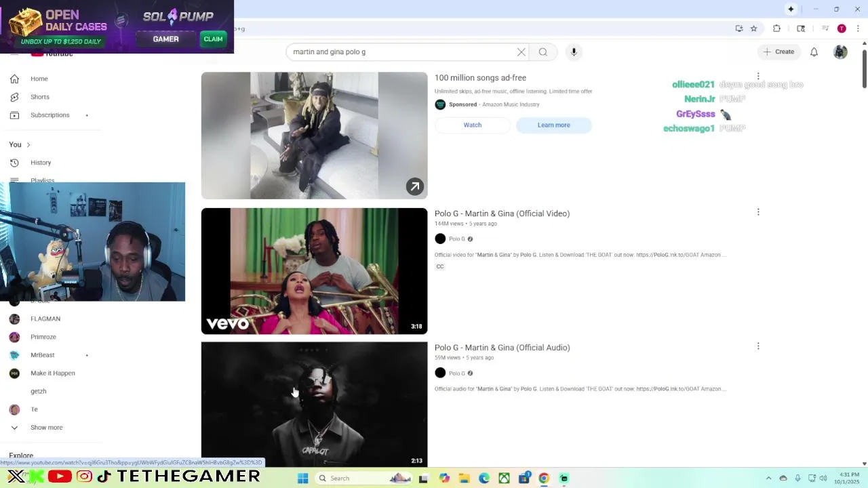Bookmark this page with the star icon

[x=753, y=28]
